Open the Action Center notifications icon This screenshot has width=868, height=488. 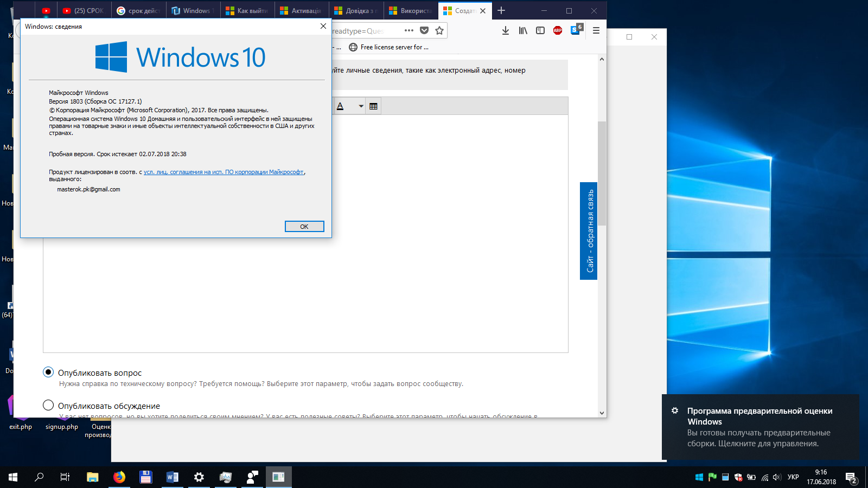[x=851, y=477]
